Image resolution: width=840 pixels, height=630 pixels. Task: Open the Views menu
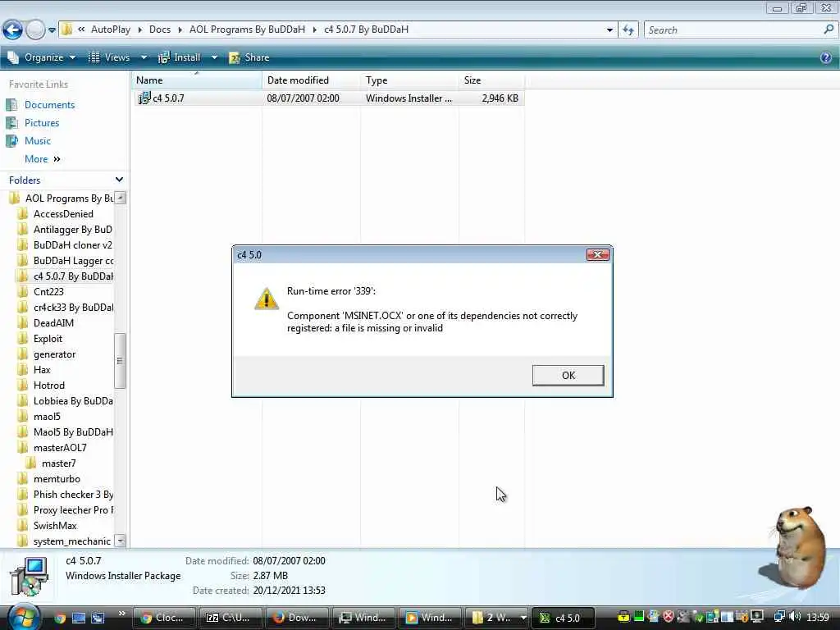click(x=110, y=57)
